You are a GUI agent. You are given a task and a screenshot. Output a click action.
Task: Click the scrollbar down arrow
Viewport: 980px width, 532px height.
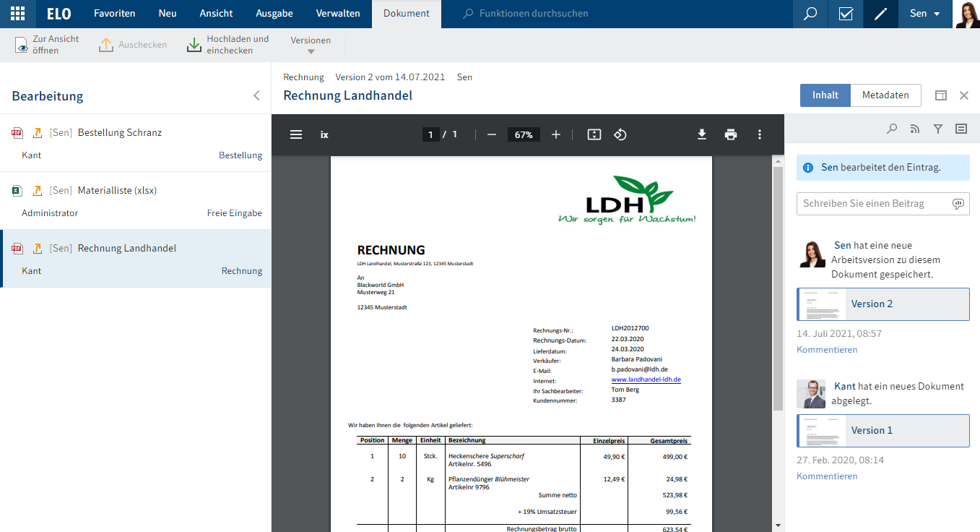click(778, 525)
